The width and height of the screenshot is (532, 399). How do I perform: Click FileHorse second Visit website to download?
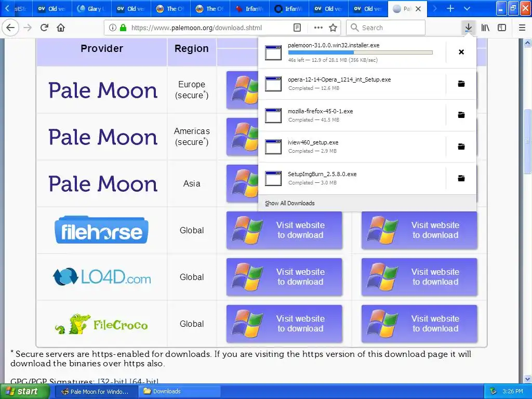419,230
